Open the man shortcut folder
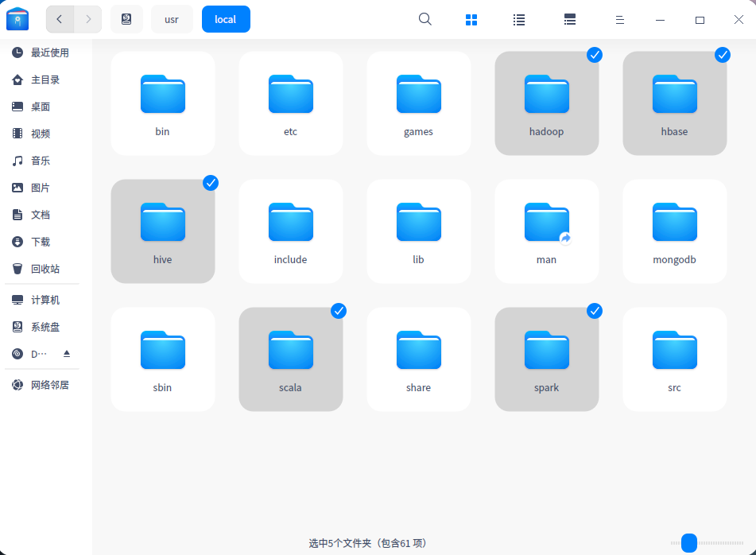The image size is (756, 555). click(546, 231)
